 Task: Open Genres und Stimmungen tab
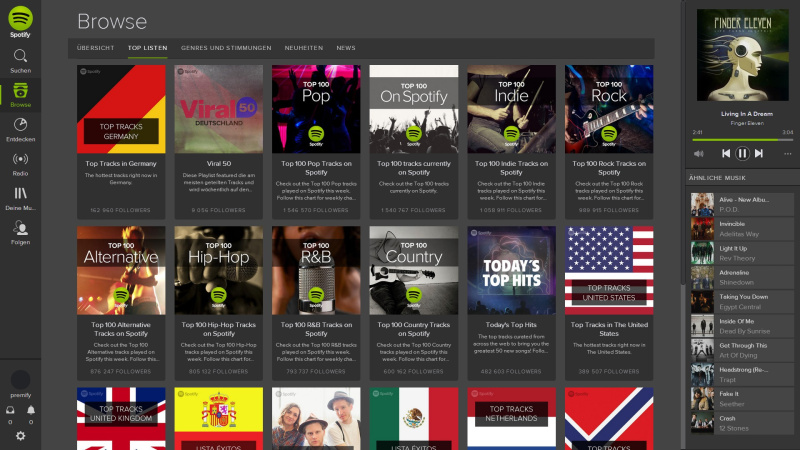226,48
